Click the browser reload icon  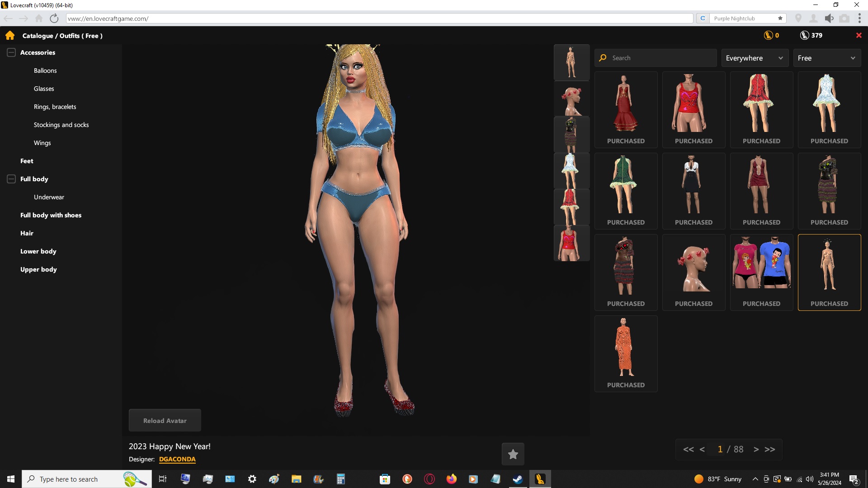(54, 19)
